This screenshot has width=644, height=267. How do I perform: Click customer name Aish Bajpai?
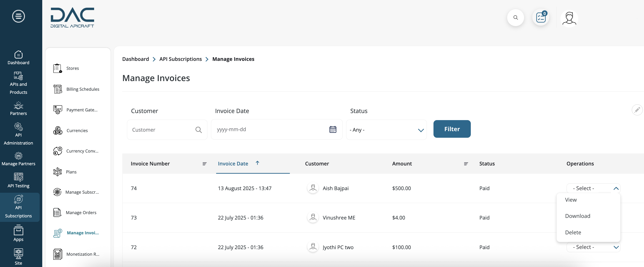pyautogui.click(x=336, y=188)
